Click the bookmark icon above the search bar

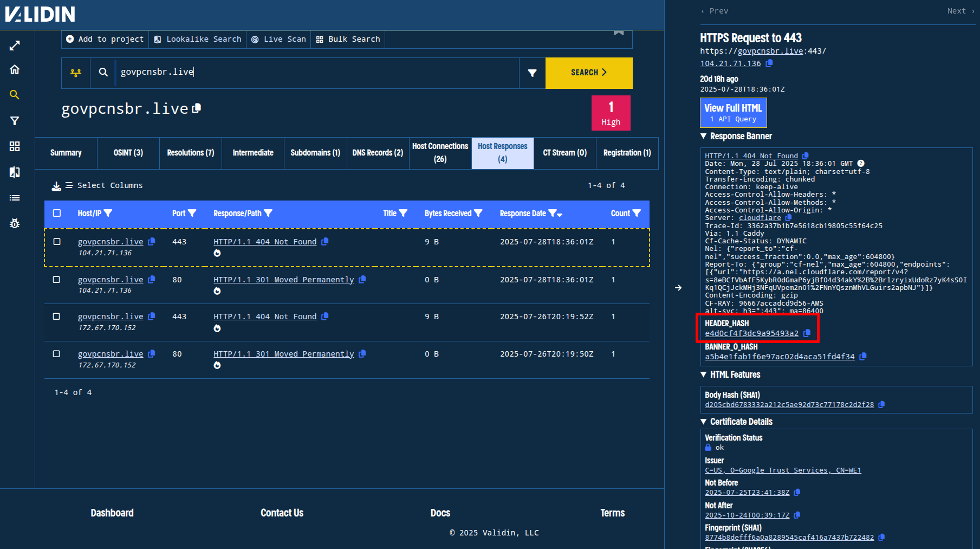(619, 33)
